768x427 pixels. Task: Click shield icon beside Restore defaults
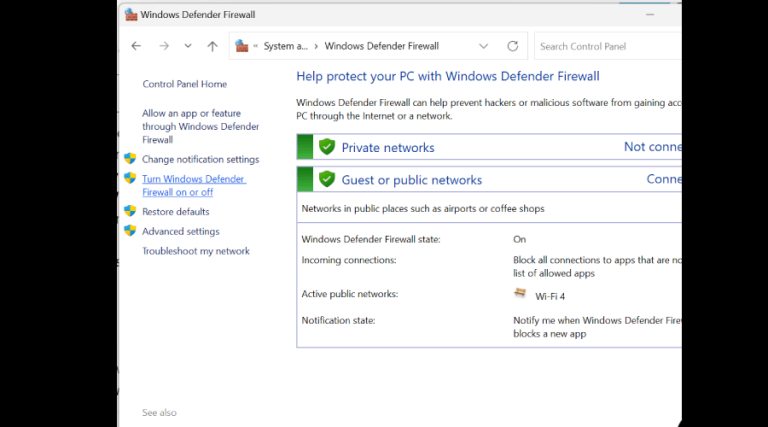click(130, 211)
